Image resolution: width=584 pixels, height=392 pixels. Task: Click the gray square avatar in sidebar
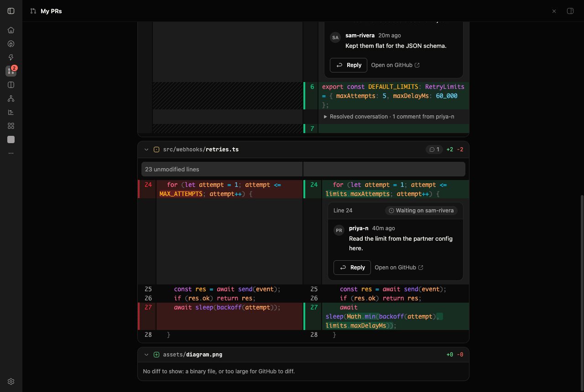11,139
